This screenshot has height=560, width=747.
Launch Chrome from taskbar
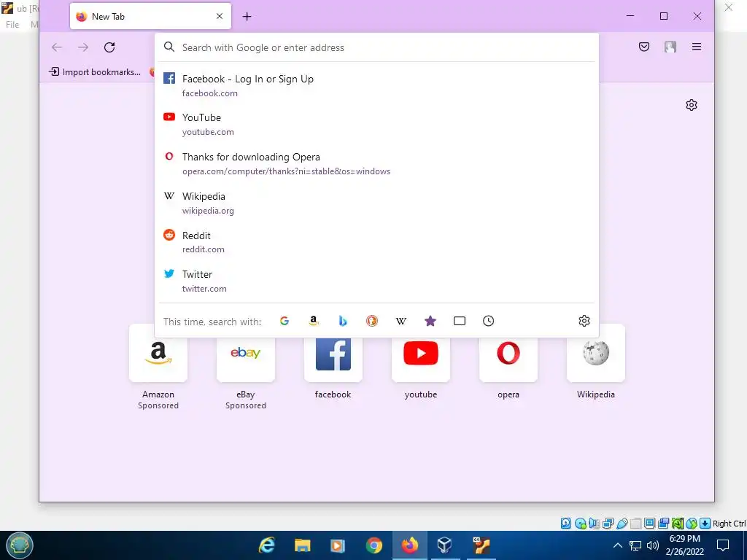click(x=374, y=545)
